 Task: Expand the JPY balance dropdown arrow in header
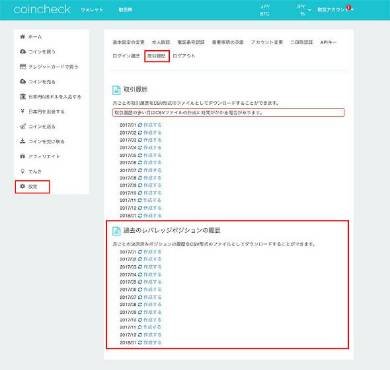(309, 10)
